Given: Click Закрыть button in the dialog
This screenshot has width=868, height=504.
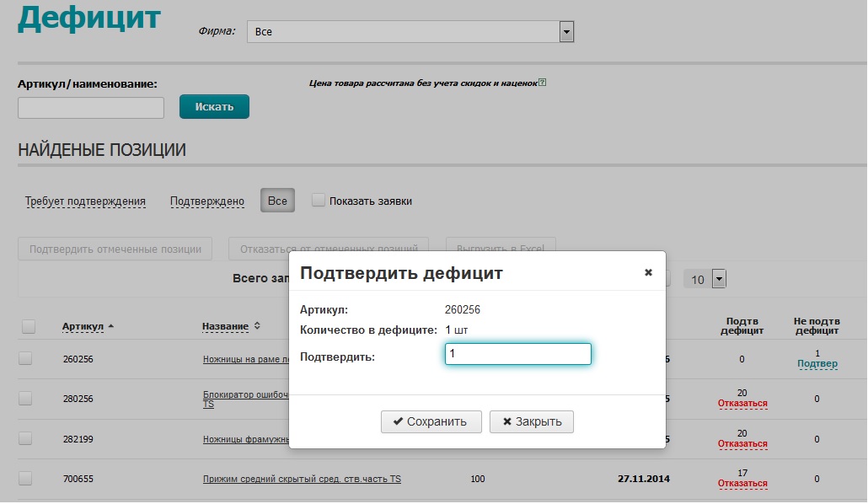Looking at the screenshot, I should [x=531, y=421].
